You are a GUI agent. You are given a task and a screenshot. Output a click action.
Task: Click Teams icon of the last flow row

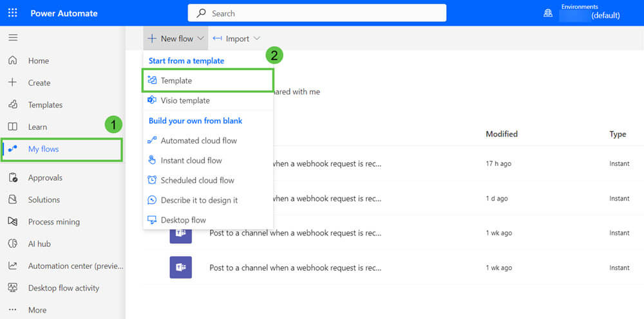point(181,268)
